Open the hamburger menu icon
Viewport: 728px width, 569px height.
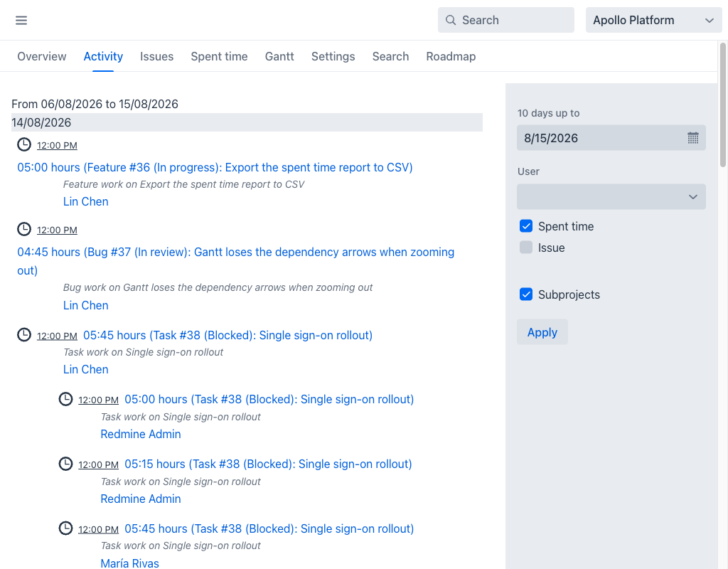pos(21,21)
